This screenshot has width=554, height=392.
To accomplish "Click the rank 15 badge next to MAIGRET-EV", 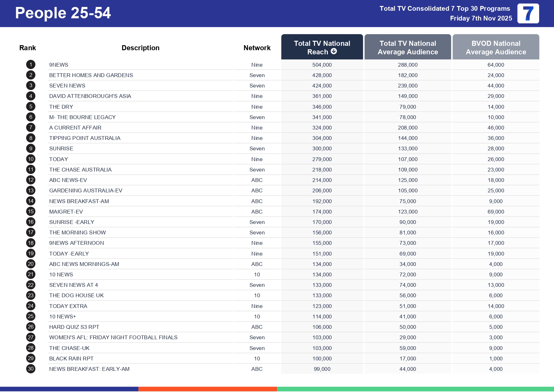I will tap(30, 211).
